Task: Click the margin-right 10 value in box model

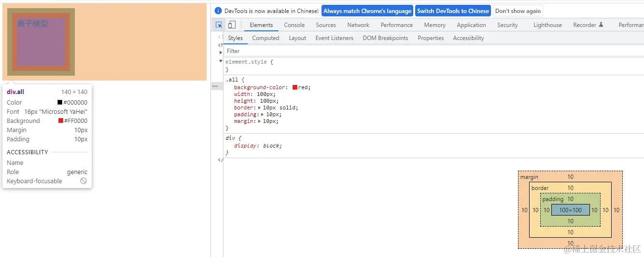Action: (x=616, y=210)
